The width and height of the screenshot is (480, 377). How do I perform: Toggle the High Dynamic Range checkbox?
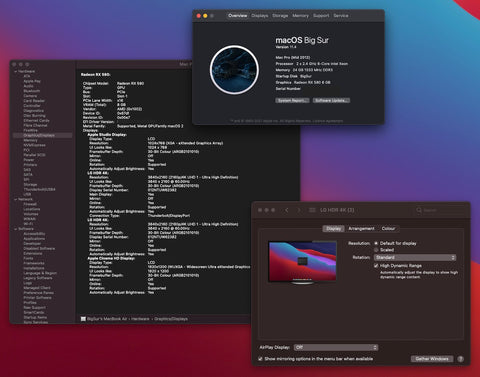pyautogui.click(x=376, y=266)
